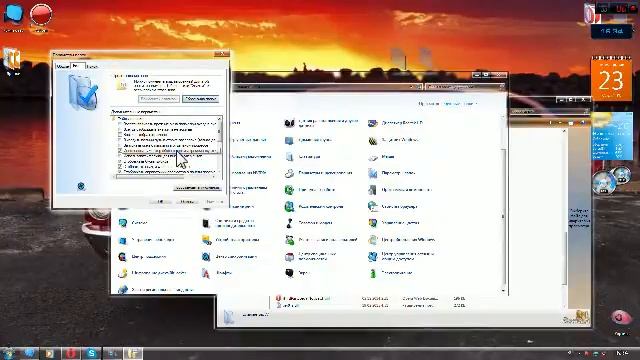Click the Cancel (Отмена) button in Folder Options
Image resolution: width=640 pixels, height=360 pixels.
187,202
